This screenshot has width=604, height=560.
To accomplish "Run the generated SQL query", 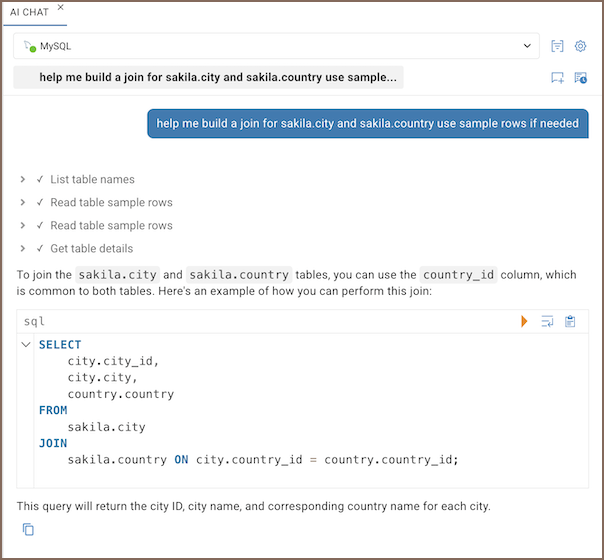I will pos(524,321).
